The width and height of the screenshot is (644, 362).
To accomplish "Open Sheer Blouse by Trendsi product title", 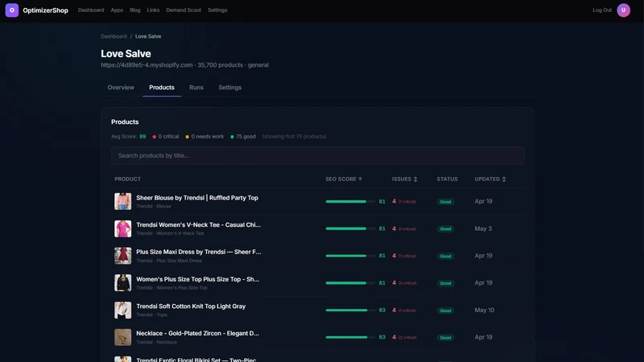I will pos(197,198).
